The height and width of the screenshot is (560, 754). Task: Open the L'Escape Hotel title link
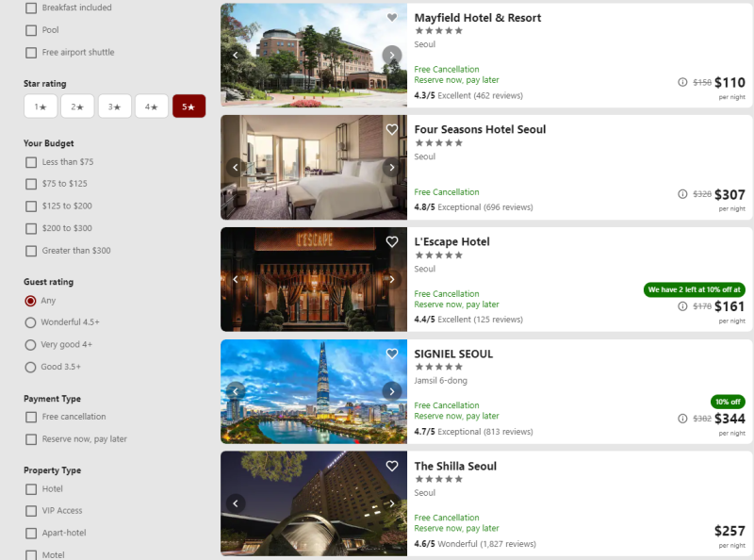click(x=452, y=241)
